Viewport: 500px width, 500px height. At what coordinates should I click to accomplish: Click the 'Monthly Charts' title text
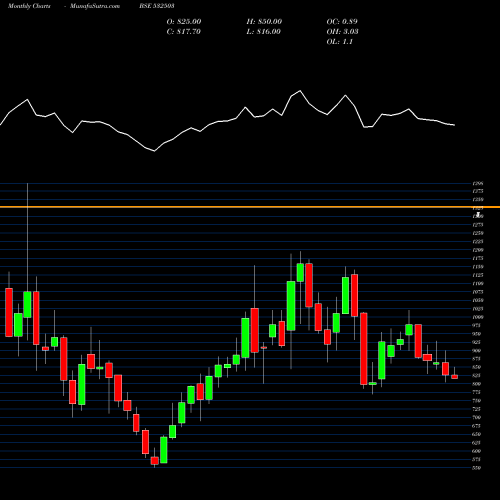coord(29,6)
